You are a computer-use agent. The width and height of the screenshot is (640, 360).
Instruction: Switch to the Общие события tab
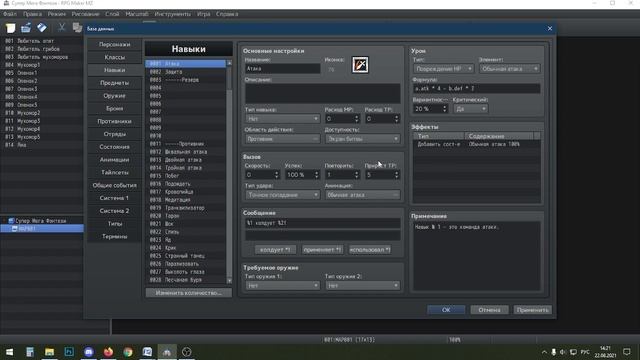coord(114,185)
